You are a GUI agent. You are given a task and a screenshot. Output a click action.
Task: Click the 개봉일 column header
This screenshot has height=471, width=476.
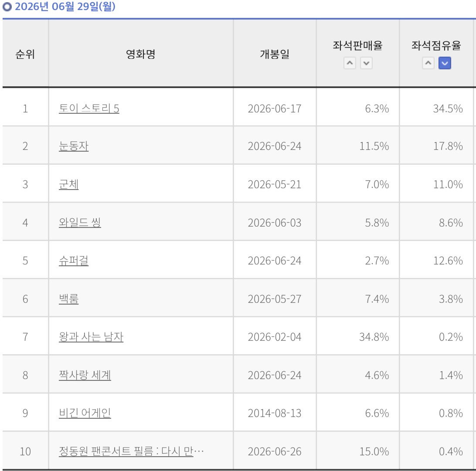[x=275, y=54]
